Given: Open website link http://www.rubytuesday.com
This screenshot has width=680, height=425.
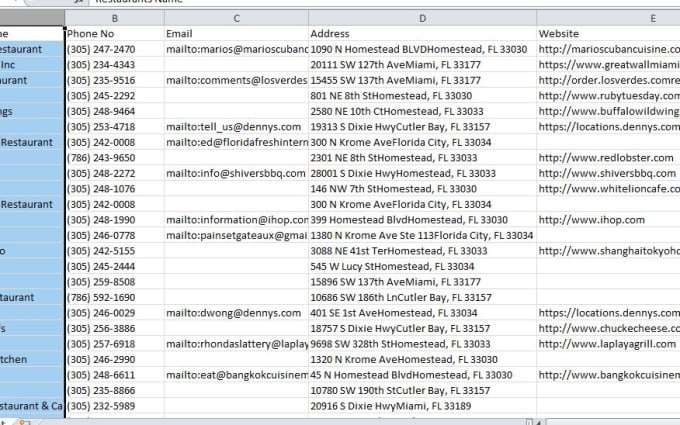Looking at the screenshot, I should click(608, 96).
